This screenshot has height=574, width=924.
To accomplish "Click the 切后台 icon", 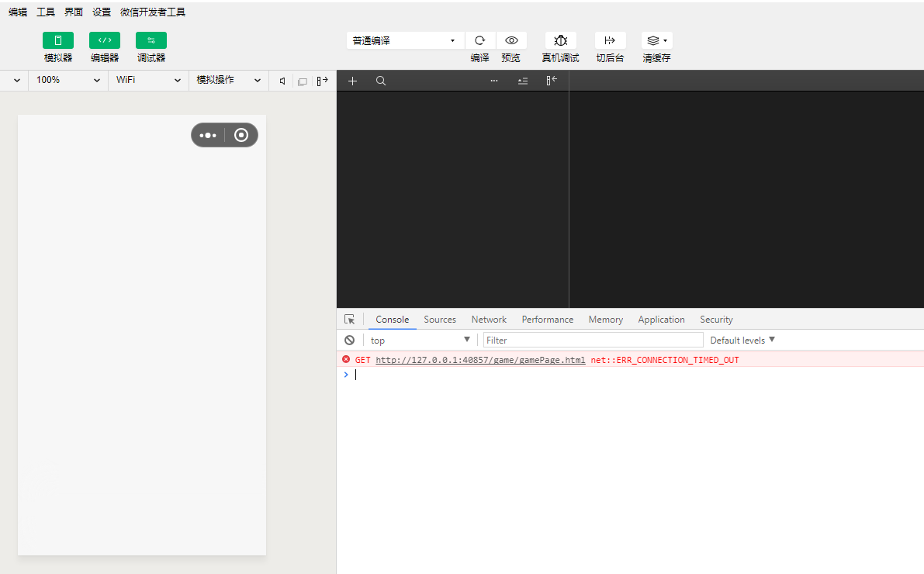I will click(x=610, y=40).
